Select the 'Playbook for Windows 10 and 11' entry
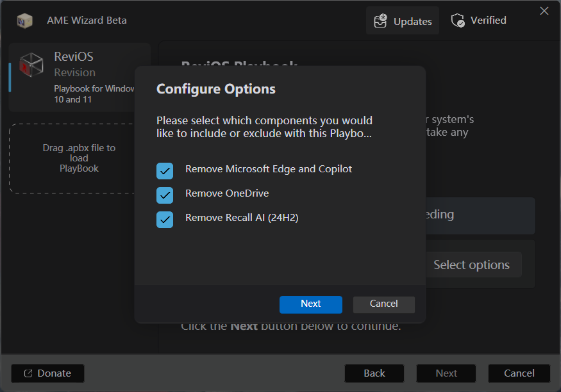This screenshot has width=561, height=392. (93, 94)
